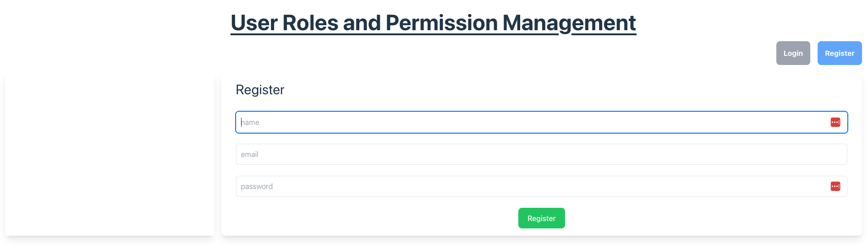Place cursor at blinking caret in name field
Screen dimensions: 868x249
(242, 122)
